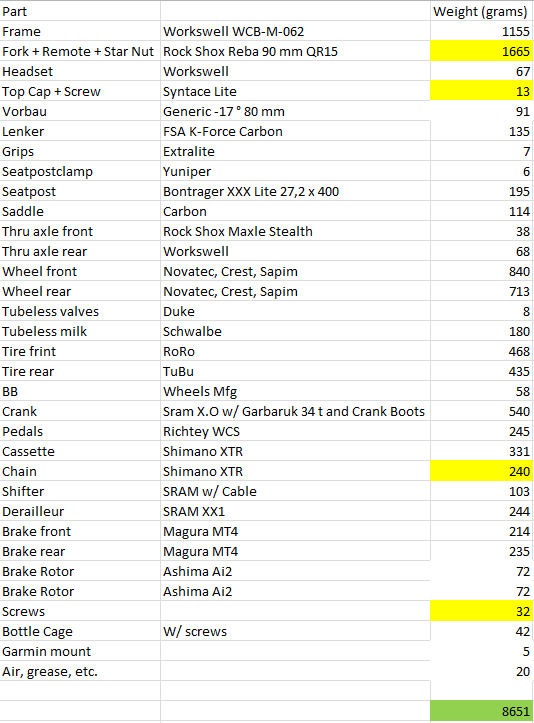Click the Syntace Lite cell

coord(295,91)
